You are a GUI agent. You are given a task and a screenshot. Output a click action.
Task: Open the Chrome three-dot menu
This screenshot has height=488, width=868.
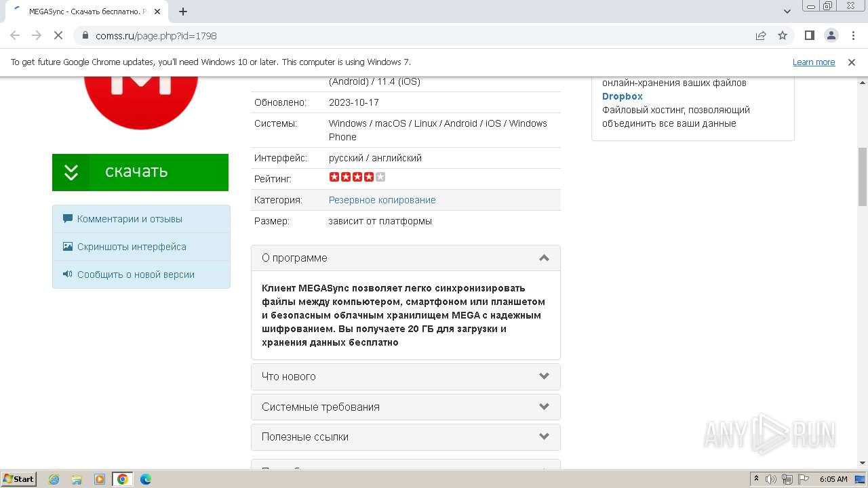coord(852,35)
